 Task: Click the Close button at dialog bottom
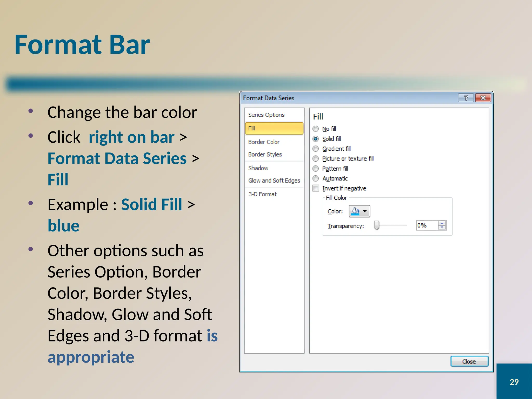(x=469, y=361)
